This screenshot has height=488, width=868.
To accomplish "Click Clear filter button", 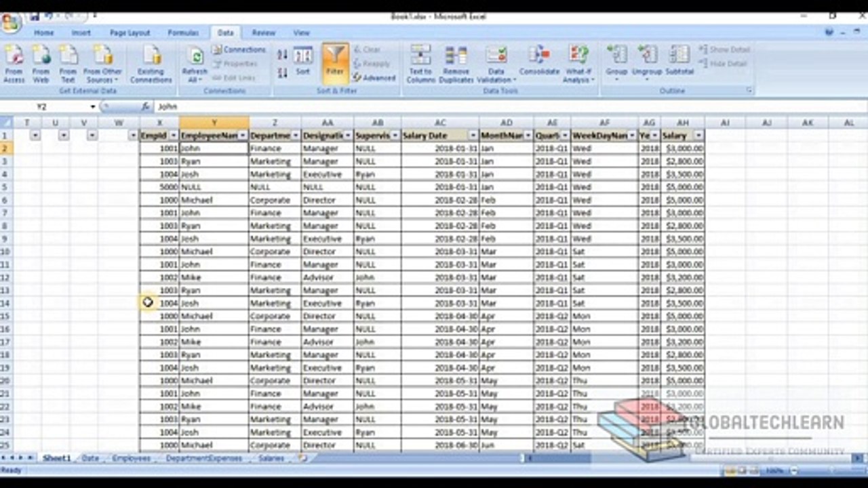I will click(x=367, y=49).
